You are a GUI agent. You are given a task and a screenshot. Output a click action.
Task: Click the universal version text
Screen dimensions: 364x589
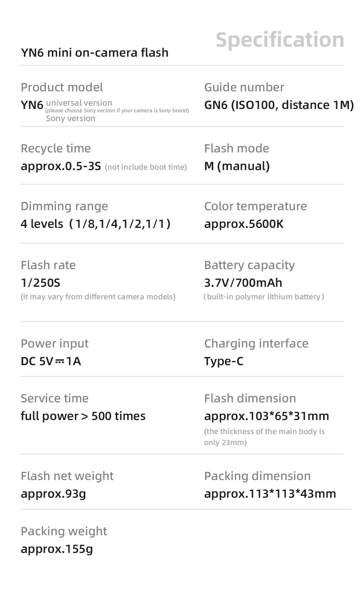click(x=79, y=103)
